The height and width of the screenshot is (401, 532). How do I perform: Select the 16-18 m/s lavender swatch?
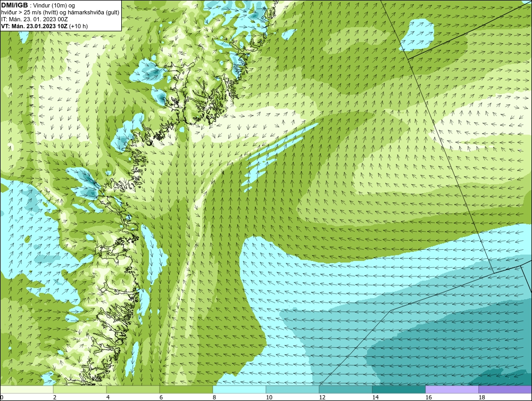point(452,389)
